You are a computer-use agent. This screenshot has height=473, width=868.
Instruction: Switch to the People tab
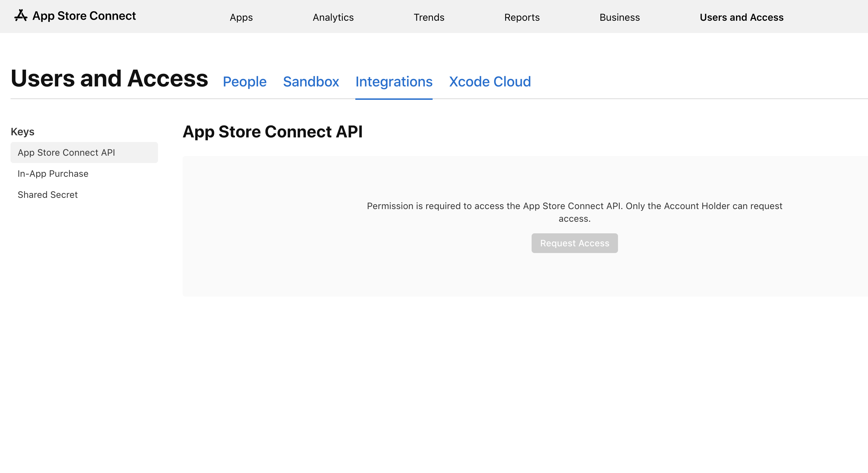[245, 82]
